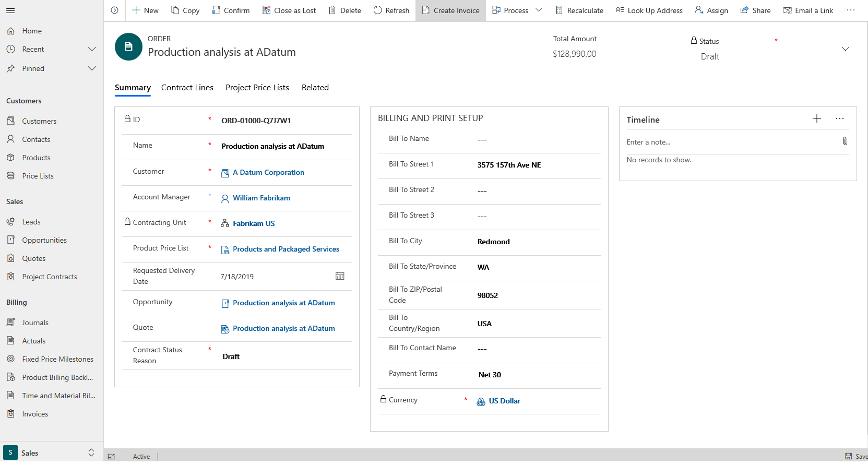Switch to the Summary tab
The height and width of the screenshot is (465, 868).
click(133, 88)
